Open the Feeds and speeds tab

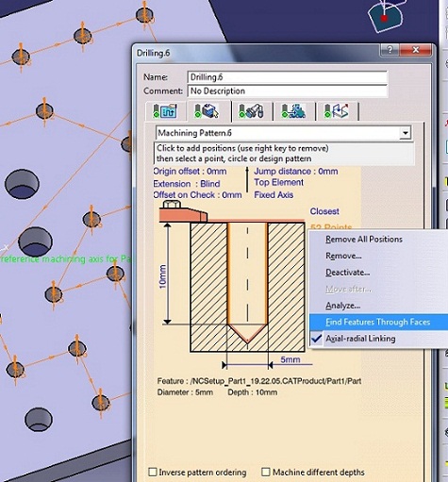293,111
